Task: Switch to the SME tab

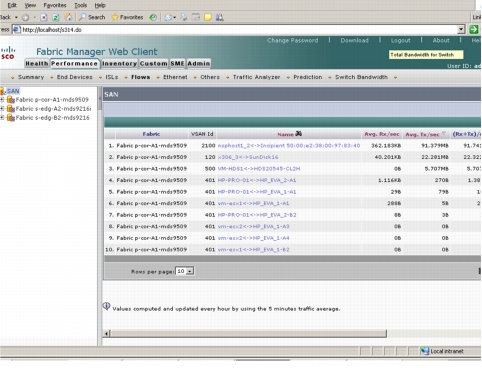Action: (x=177, y=63)
